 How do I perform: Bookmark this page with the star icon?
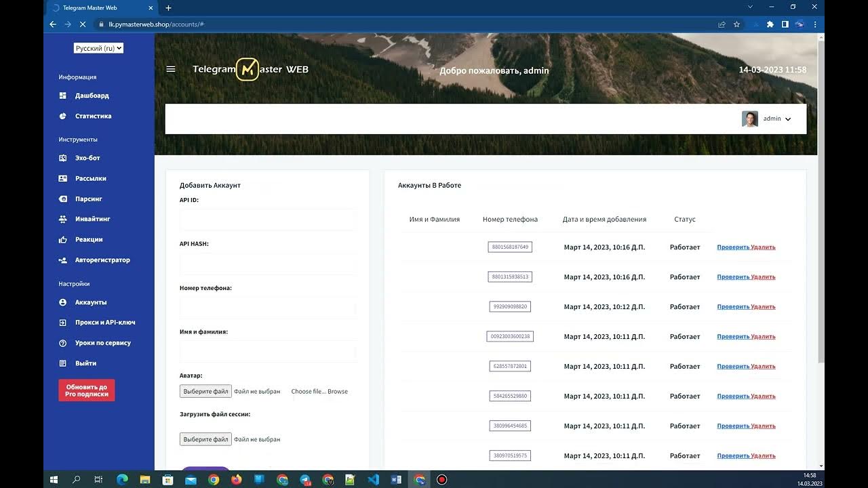pos(736,24)
